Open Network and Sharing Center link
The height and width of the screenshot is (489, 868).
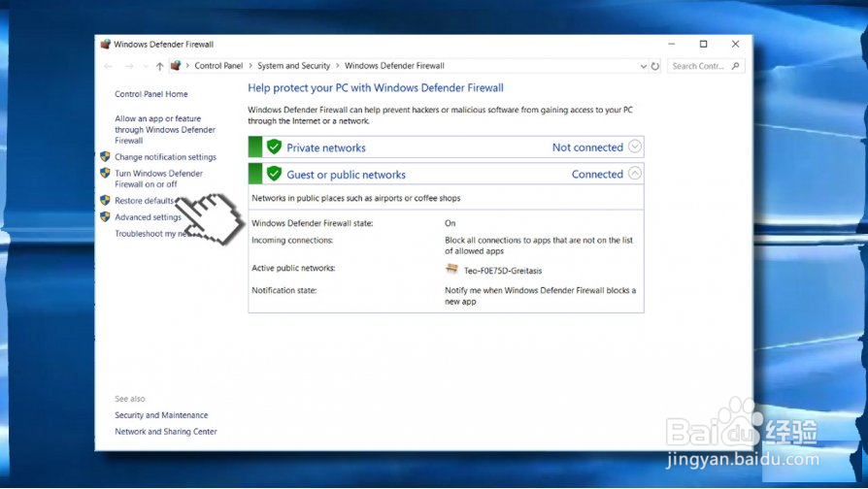coord(165,432)
